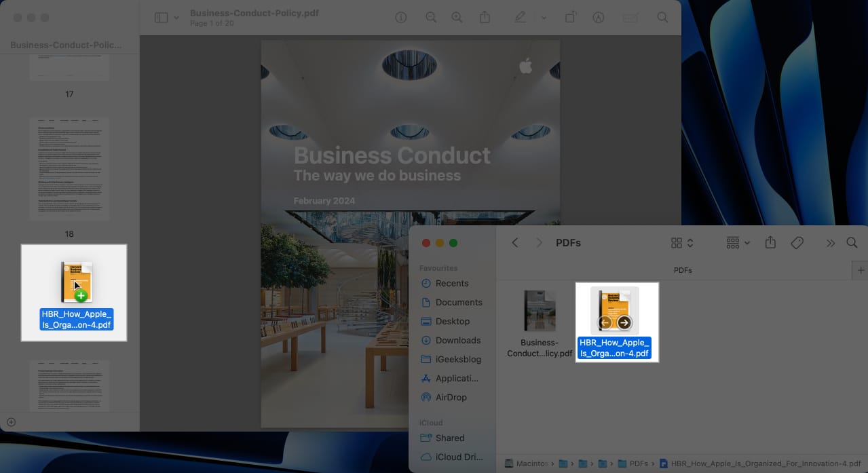Select Business-Conduct-Policy.pdf file in Finder
Viewport: 868px width, 473px height.
pos(540,324)
